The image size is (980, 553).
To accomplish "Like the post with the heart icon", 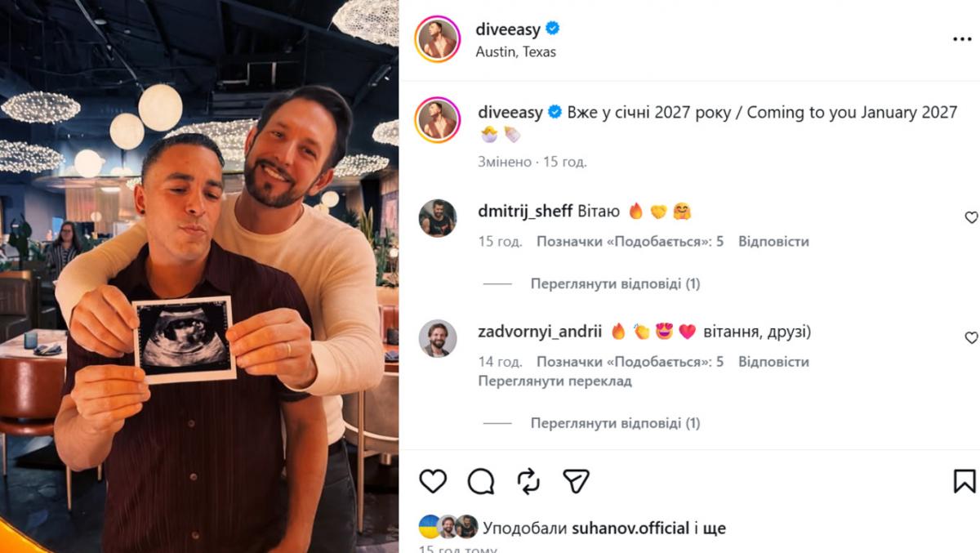I will click(x=433, y=481).
